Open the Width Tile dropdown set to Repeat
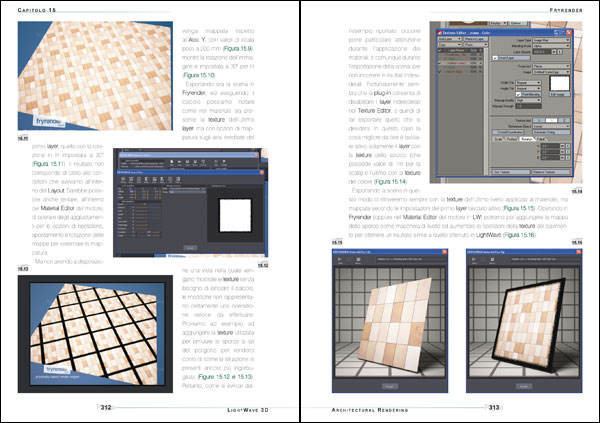600x423 pixels. 528,83
